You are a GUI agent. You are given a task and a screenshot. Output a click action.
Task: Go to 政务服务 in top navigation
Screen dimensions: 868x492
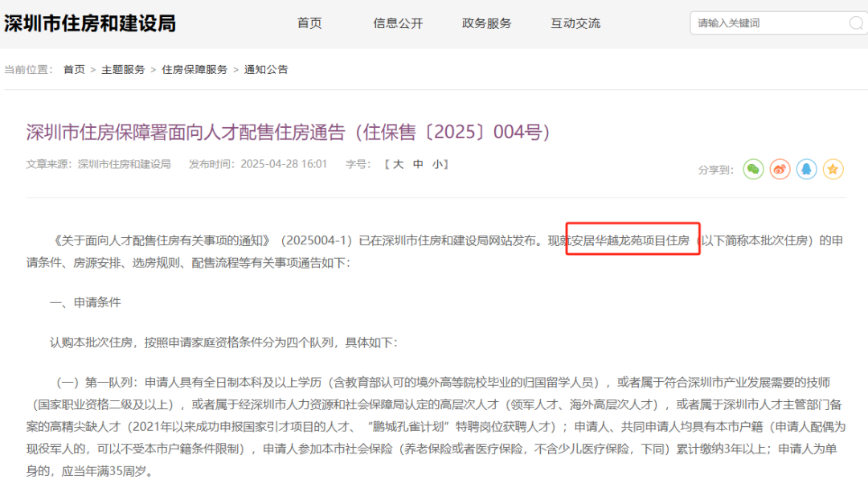[486, 23]
